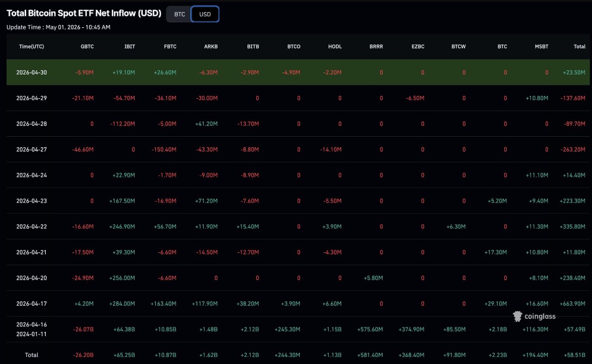Click the -26.07B GBTC cumulative value
The width and height of the screenshot is (592, 364).
[x=83, y=329]
